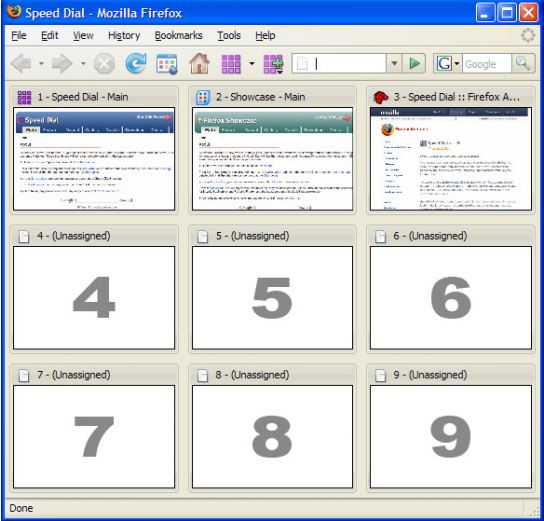Minimize the Firefox window

[x=485, y=13]
